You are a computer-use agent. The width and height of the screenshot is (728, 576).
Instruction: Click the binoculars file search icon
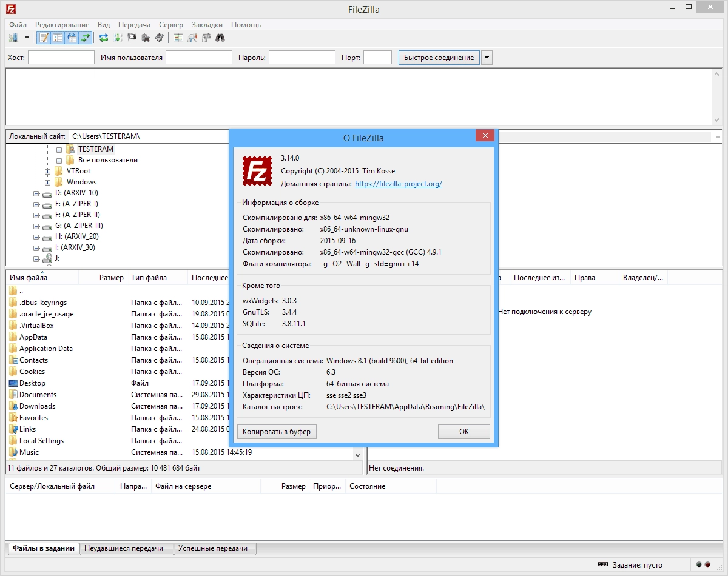coord(220,38)
